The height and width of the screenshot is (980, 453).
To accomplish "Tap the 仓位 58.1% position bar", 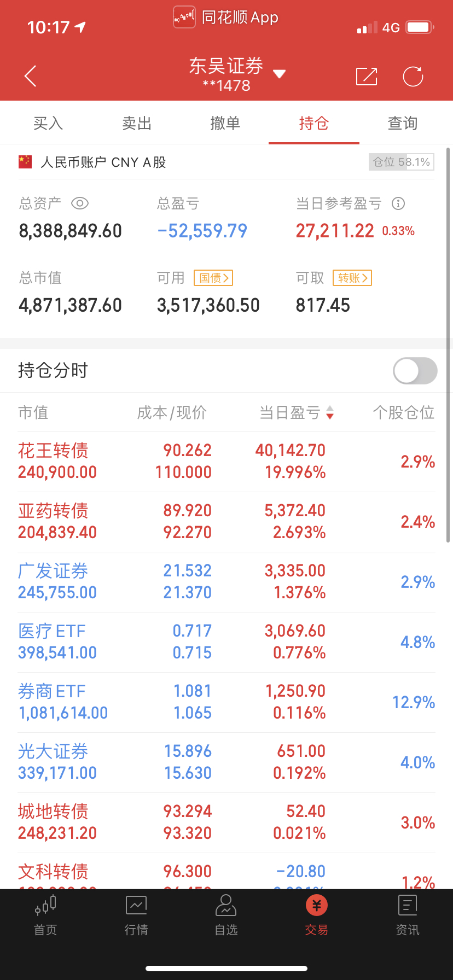I will (401, 162).
